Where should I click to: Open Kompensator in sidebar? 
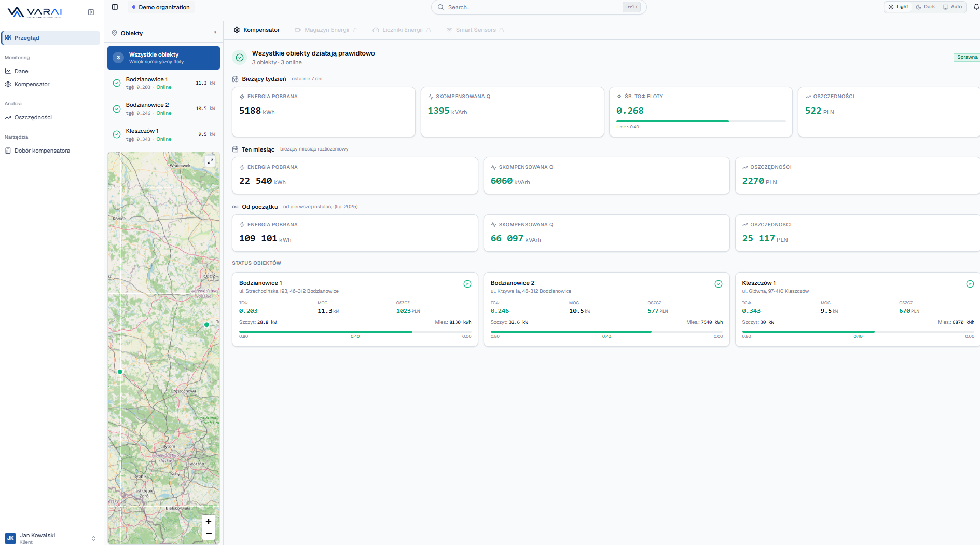tap(51, 84)
